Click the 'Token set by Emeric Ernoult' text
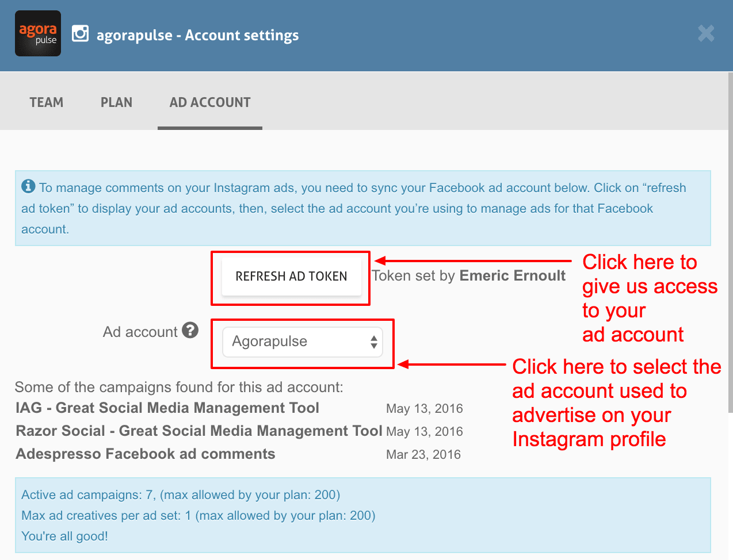The height and width of the screenshot is (560, 733). [x=469, y=276]
